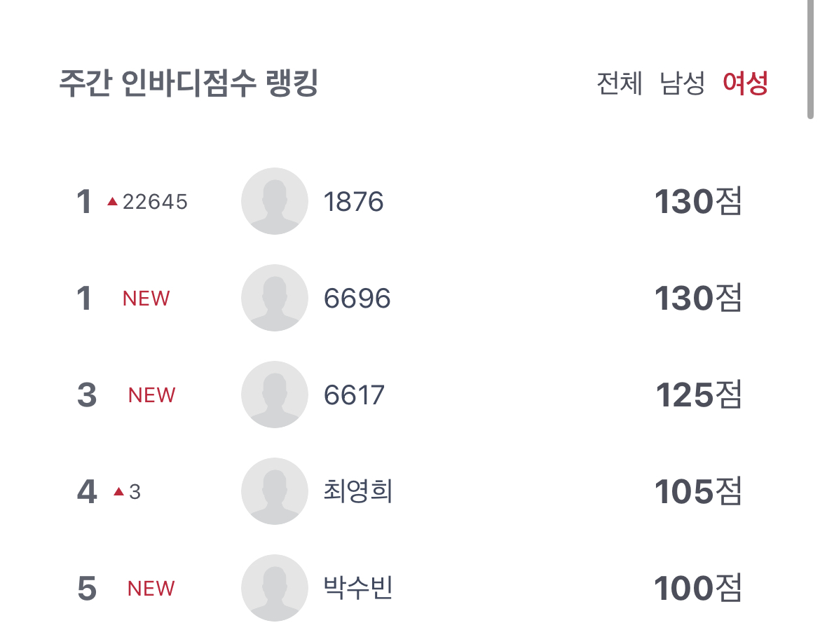Click the profile avatar beside 최영희

point(274,491)
